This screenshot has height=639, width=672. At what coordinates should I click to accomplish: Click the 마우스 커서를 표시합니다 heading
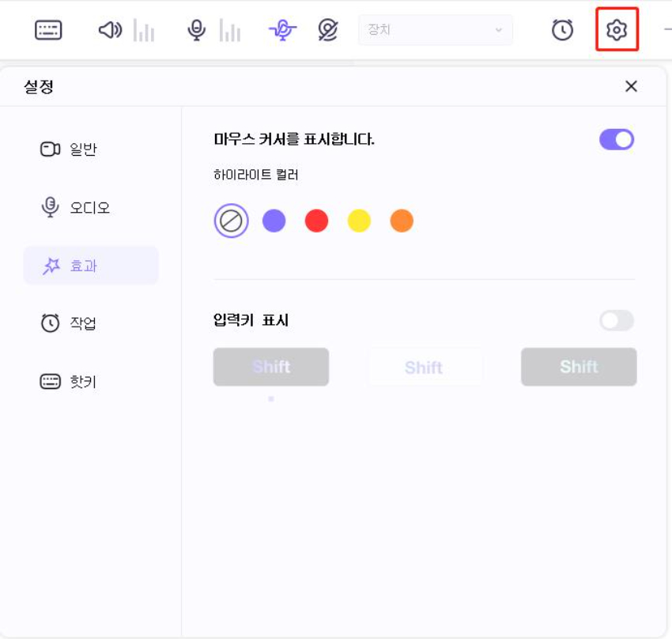coord(294,139)
